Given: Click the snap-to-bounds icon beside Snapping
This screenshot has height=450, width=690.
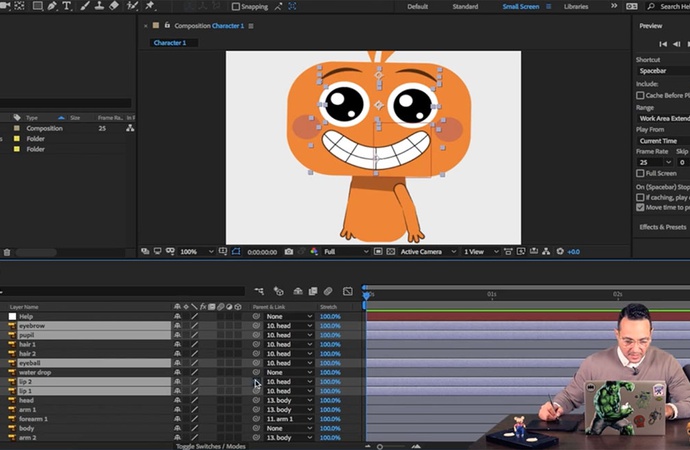Looking at the screenshot, I should coord(292,6).
